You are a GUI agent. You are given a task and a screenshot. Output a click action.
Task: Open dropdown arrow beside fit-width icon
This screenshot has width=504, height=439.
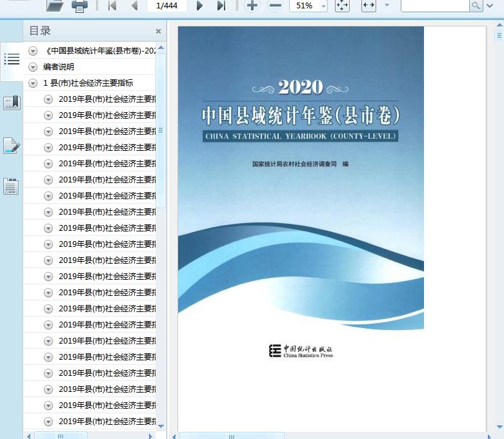pyautogui.click(x=387, y=5)
